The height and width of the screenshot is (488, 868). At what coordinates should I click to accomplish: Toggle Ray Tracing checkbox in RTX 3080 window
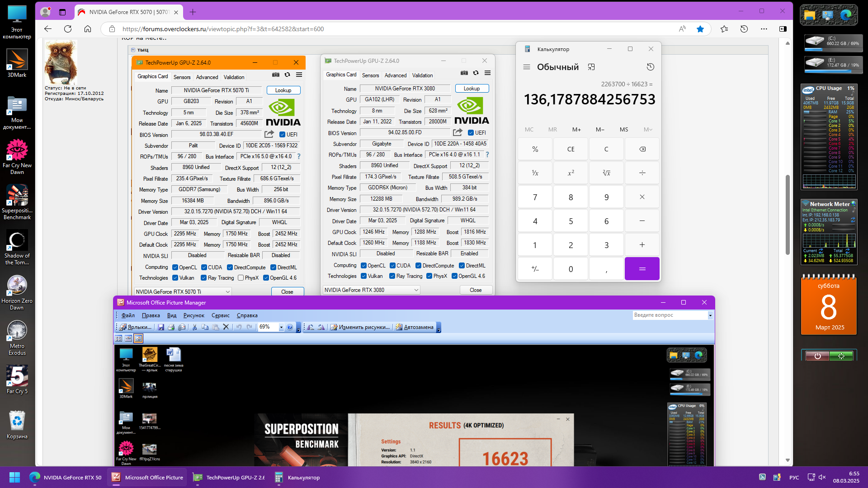click(392, 276)
